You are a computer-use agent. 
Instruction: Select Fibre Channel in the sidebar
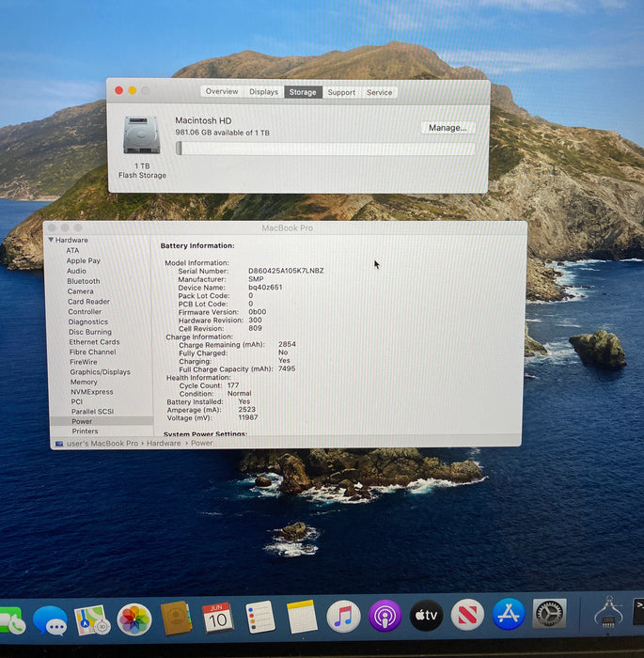pyautogui.click(x=93, y=352)
